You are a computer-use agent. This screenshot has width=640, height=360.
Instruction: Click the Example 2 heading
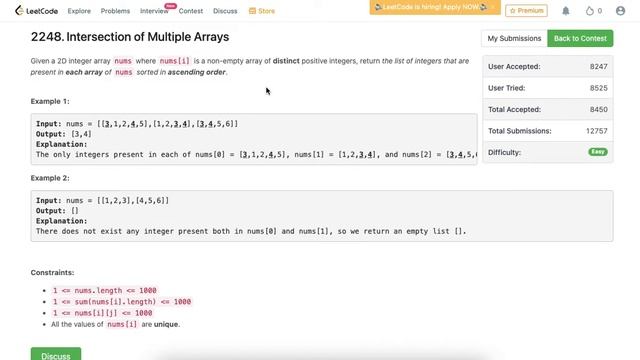50,178
